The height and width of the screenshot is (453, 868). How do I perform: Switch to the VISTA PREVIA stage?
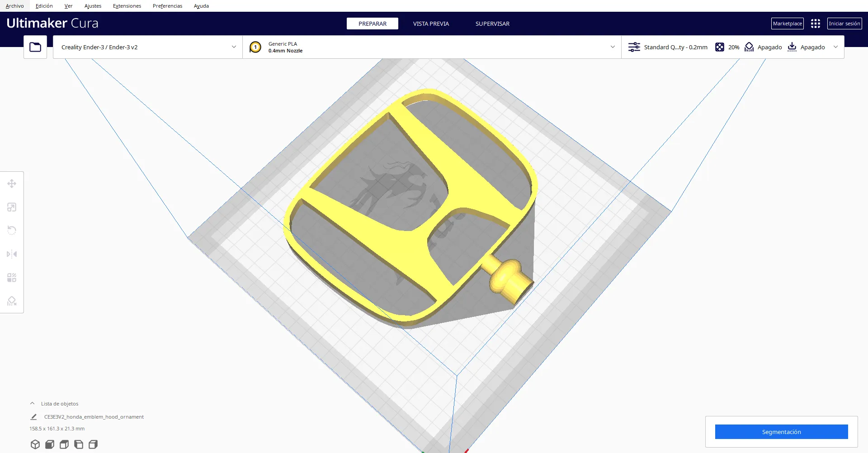[431, 24]
